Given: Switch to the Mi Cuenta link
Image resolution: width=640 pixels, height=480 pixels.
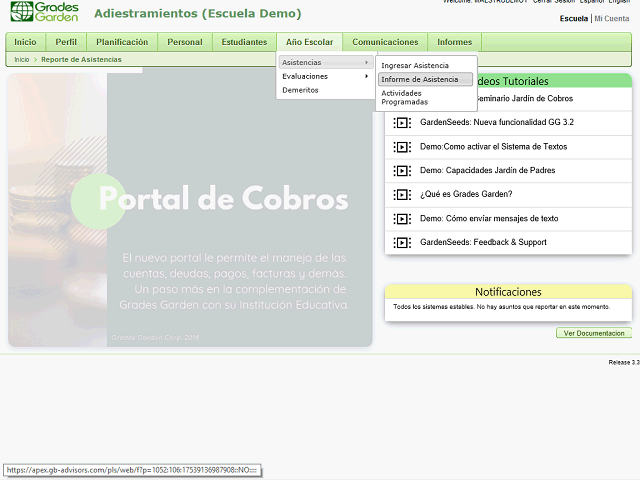Looking at the screenshot, I should 611,18.
